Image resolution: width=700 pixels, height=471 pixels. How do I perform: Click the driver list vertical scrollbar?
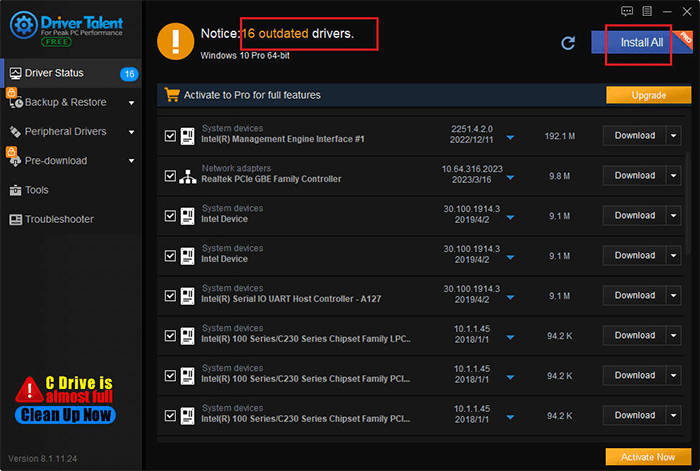688,205
